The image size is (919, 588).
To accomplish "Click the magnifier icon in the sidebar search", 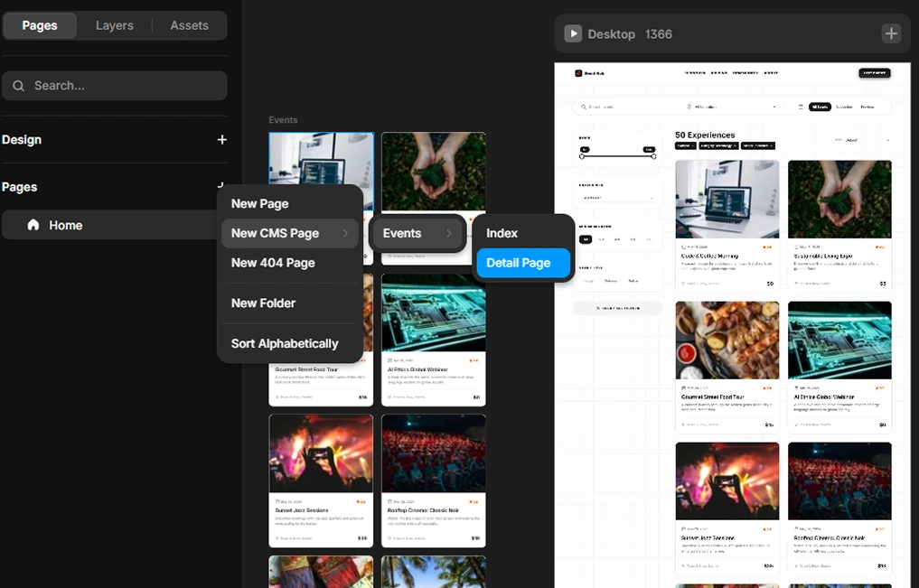I will [19, 86].
